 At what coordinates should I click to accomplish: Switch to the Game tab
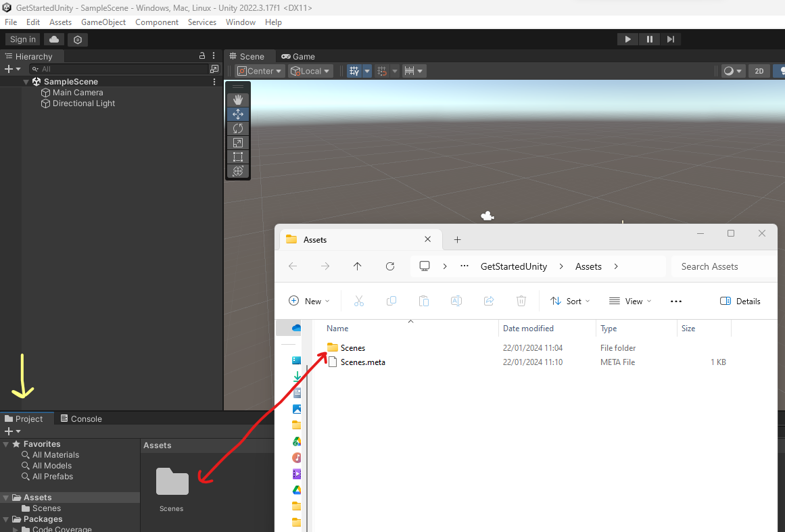pos(298,57)
